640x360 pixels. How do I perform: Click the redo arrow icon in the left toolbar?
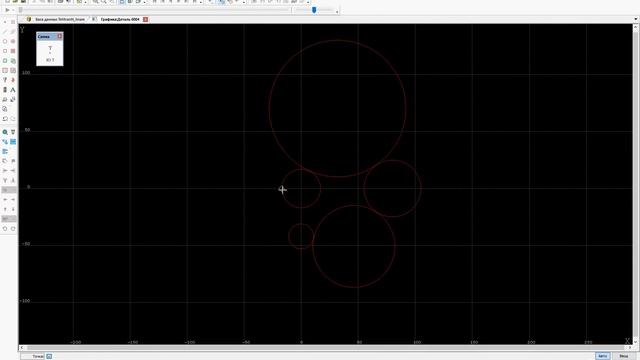tap(13, 119)
